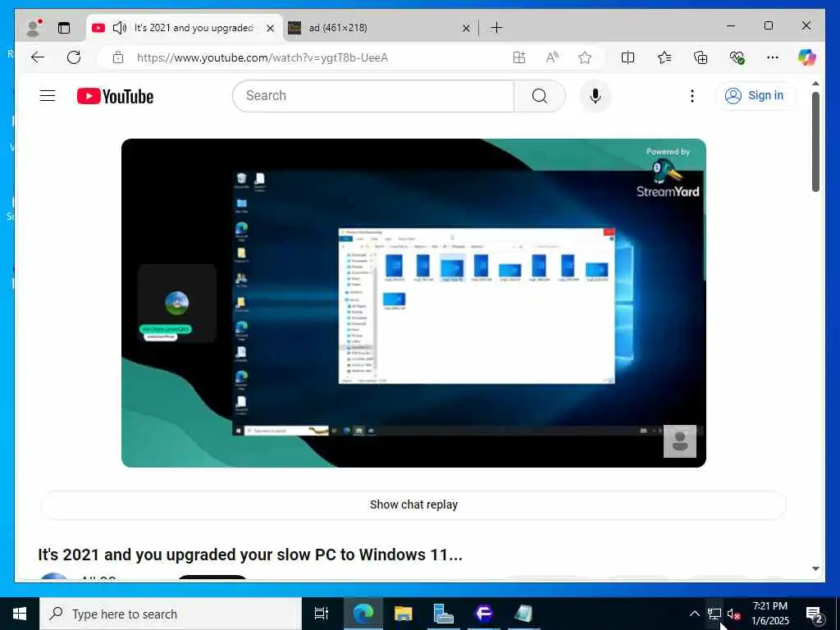Viewport: 840px width, 630px height.
Task: Add this page to favorites star
Action: pos(585,57)
